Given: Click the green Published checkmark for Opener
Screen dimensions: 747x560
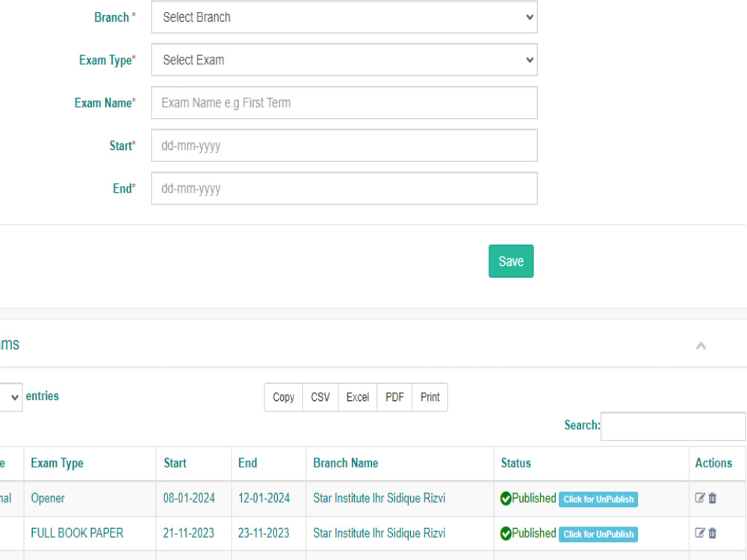Looking at the screenshot, I should tap(505, 498).
